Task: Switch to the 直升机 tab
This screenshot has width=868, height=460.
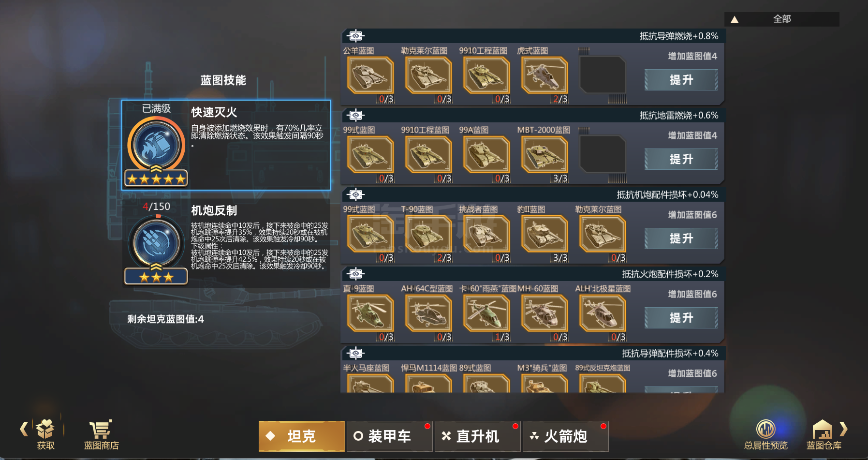Action: coord(478,436)
